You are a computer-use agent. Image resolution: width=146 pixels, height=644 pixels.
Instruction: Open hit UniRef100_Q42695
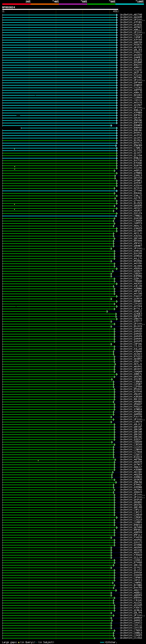point(131,17)
